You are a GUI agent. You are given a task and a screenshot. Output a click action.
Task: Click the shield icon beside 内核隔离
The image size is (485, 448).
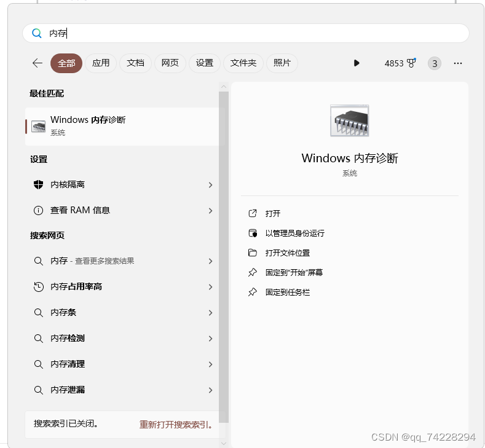pyautogui.click(x=38, y=184)
